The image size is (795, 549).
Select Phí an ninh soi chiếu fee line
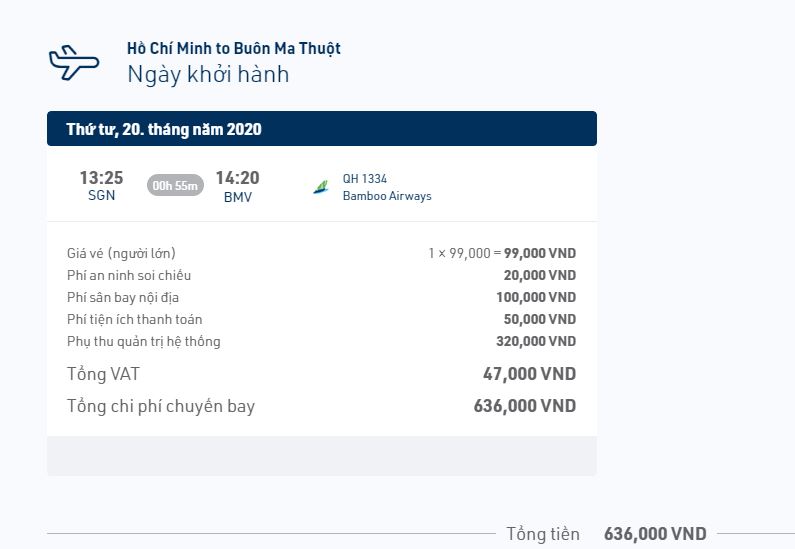click(321, 275)
